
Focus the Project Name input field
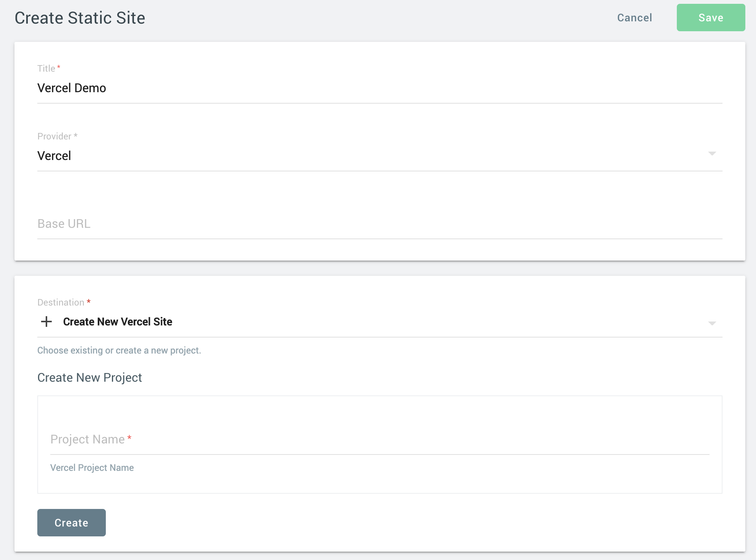(x=380, y=439)
